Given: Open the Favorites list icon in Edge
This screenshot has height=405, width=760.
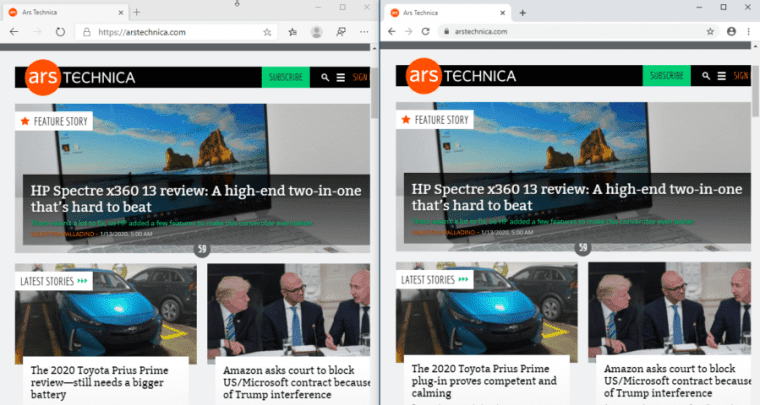Looking at the screenshot, I should point(292,32).
